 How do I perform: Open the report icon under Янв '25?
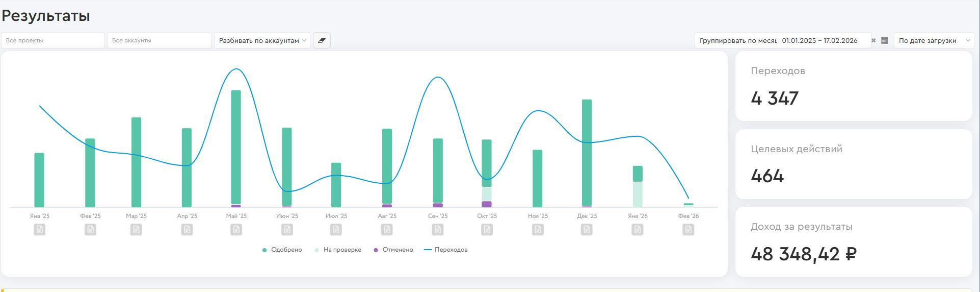coord(40,230)
